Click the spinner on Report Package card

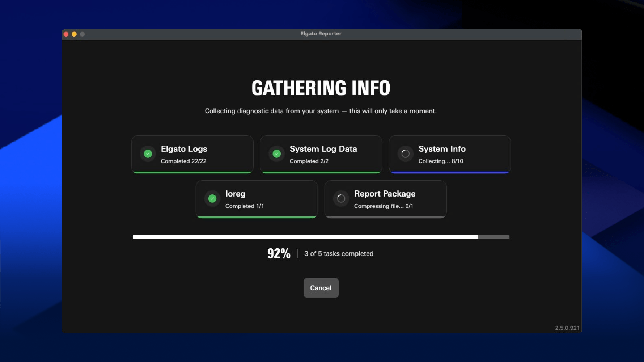pyautogui.click(x=341, y=199)
